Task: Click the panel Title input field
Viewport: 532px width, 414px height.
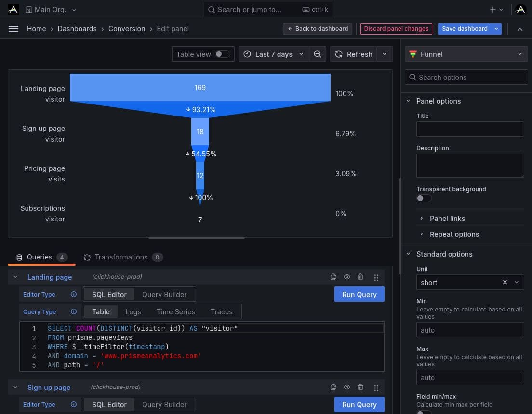Action: tap(470, 129)
